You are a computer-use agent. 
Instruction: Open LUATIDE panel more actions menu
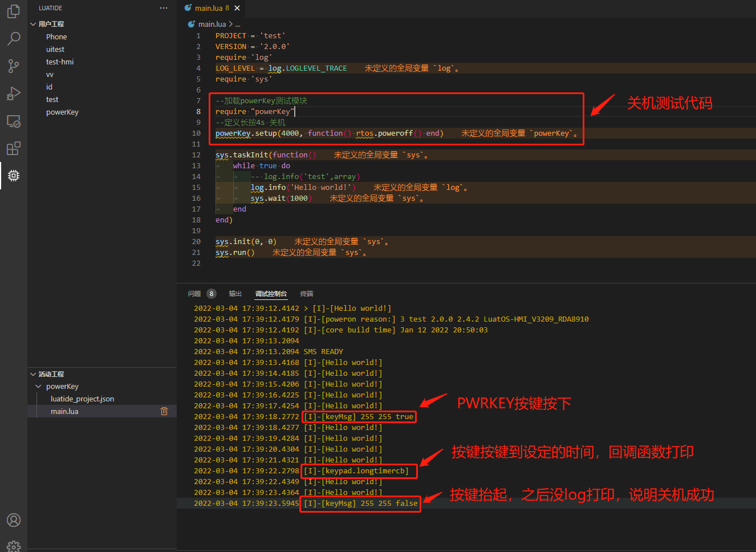pos(164,8)
